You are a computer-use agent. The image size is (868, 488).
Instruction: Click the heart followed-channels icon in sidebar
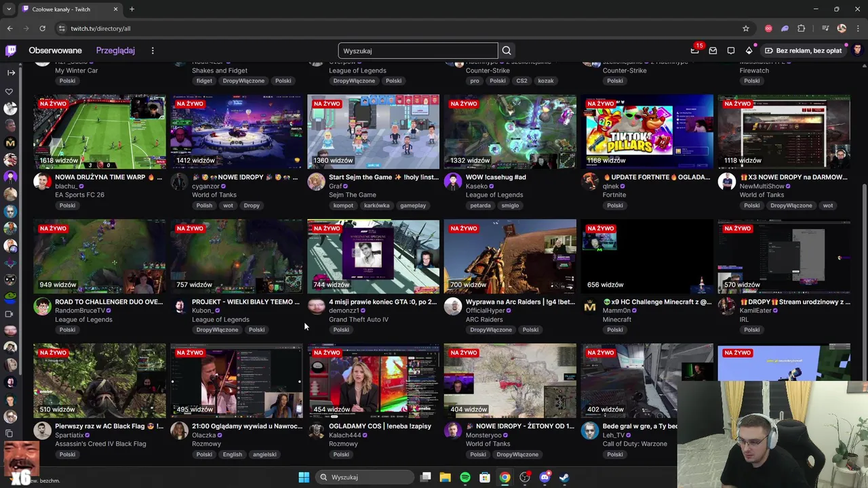tap(9, 91)
